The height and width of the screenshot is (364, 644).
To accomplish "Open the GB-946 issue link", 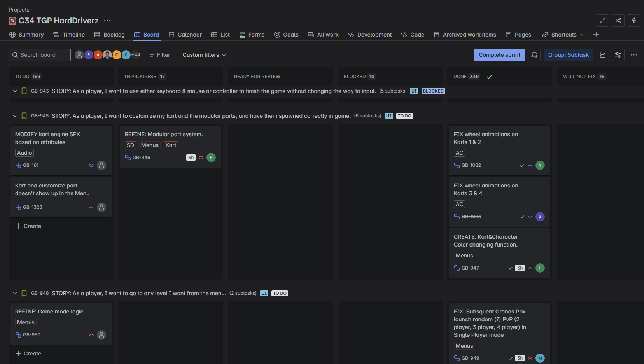I will click(141, 157).
